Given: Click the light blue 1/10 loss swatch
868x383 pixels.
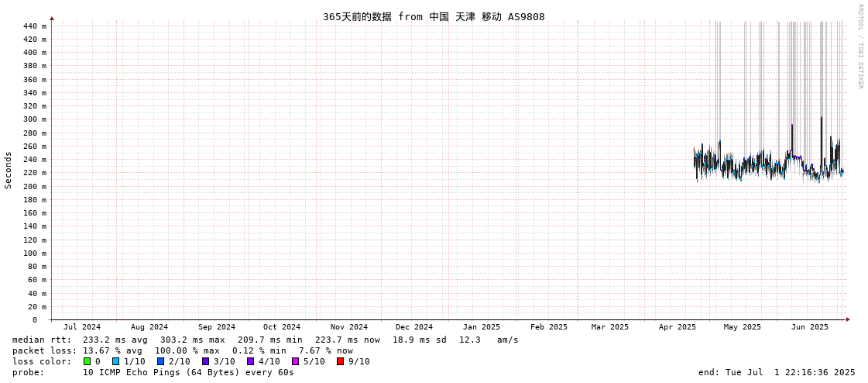Looking at the screenshot, I should click(x=115, y=361).
